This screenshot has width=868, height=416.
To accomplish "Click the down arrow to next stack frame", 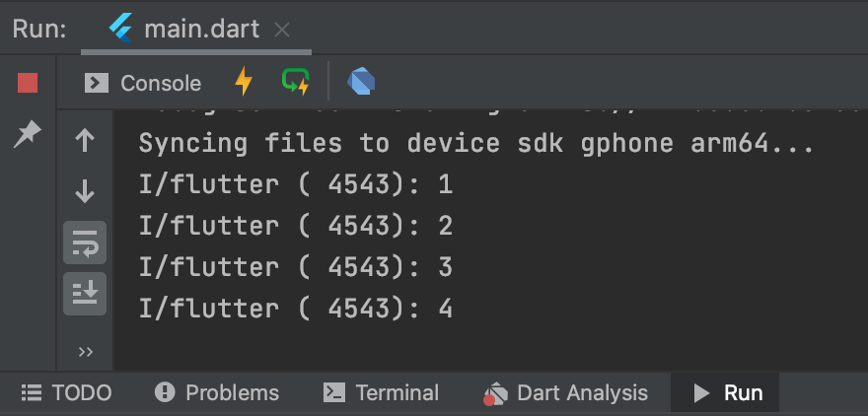I will point(85,191).
